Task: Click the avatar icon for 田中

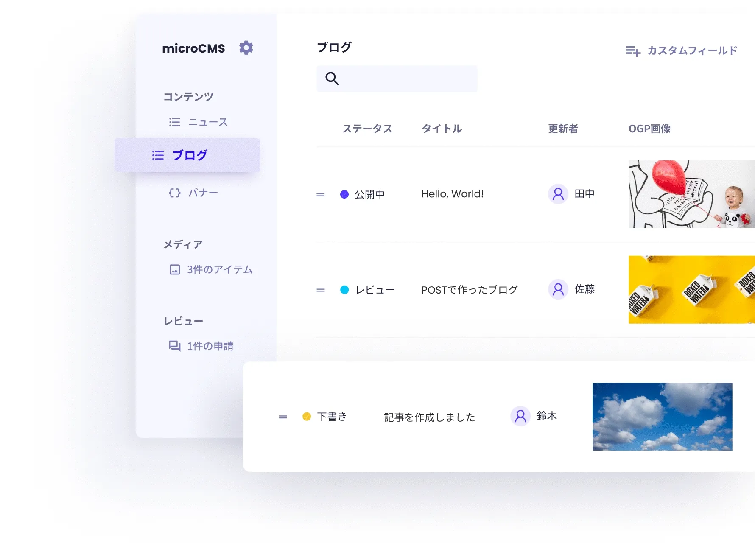Action: [x=558, y=194]
